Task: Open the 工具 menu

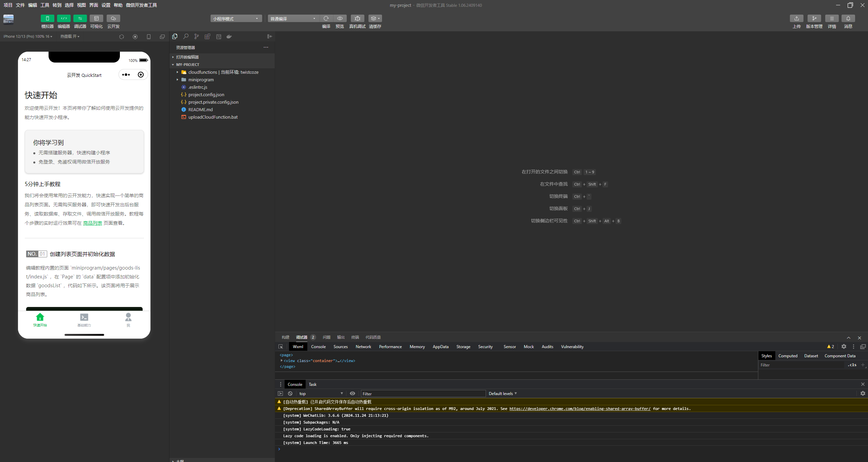Action: pos(45,5)
